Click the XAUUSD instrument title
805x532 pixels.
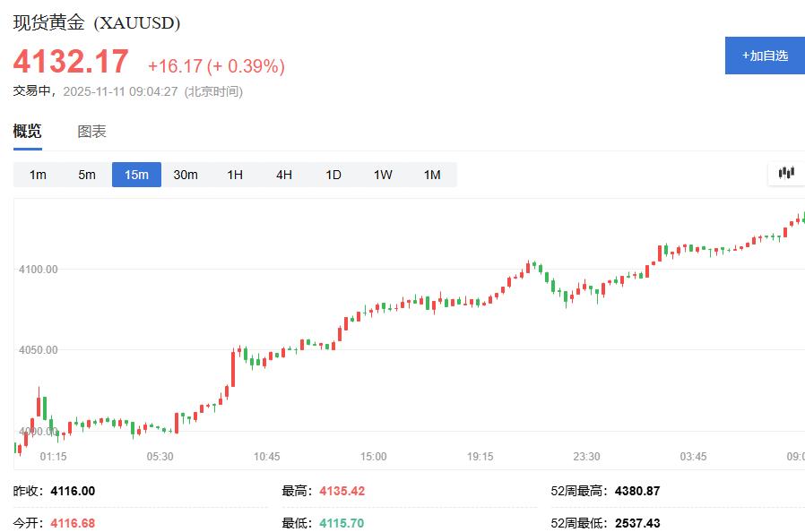96,23
